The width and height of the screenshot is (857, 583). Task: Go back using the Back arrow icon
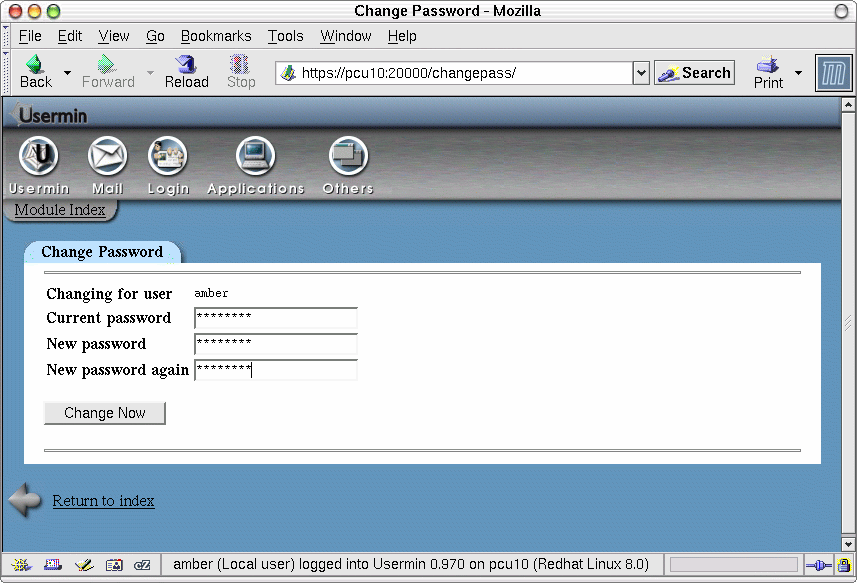click(x=34, y=64)
